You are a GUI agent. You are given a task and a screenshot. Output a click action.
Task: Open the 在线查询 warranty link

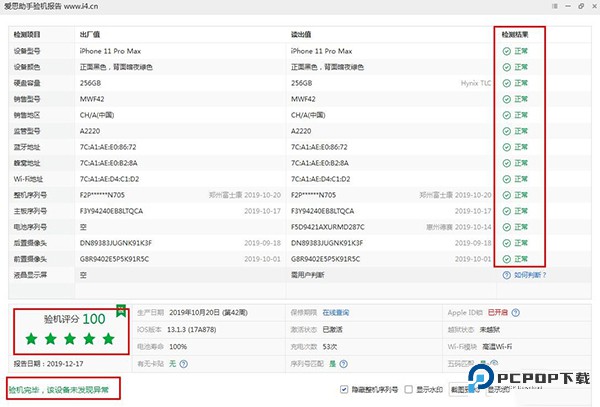[x=336, y=313]
